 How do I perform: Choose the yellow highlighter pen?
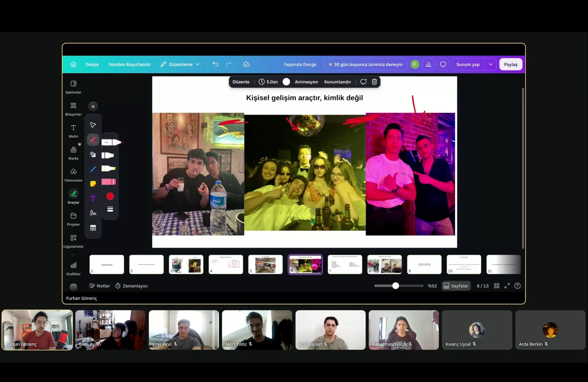point(109,169)
